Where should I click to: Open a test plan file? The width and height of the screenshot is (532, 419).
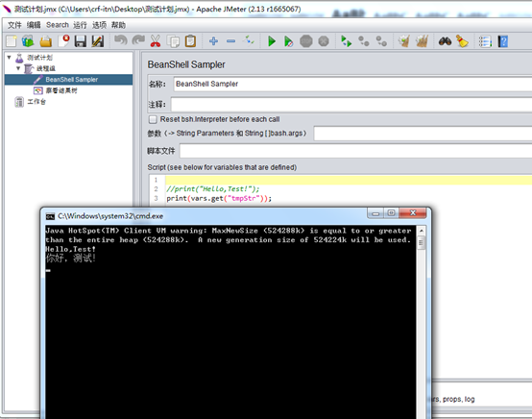point(46,41)
